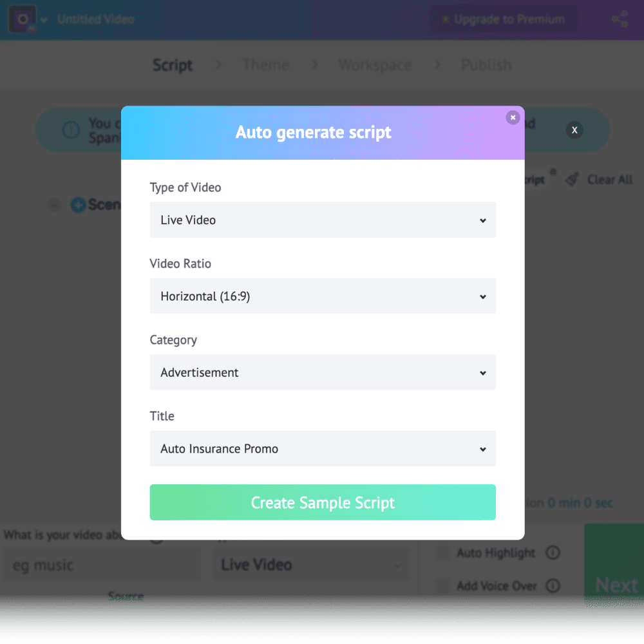Select the Publish step in the navigation
The height and width of the screenshot is (644, 644).
click(486, 65)
